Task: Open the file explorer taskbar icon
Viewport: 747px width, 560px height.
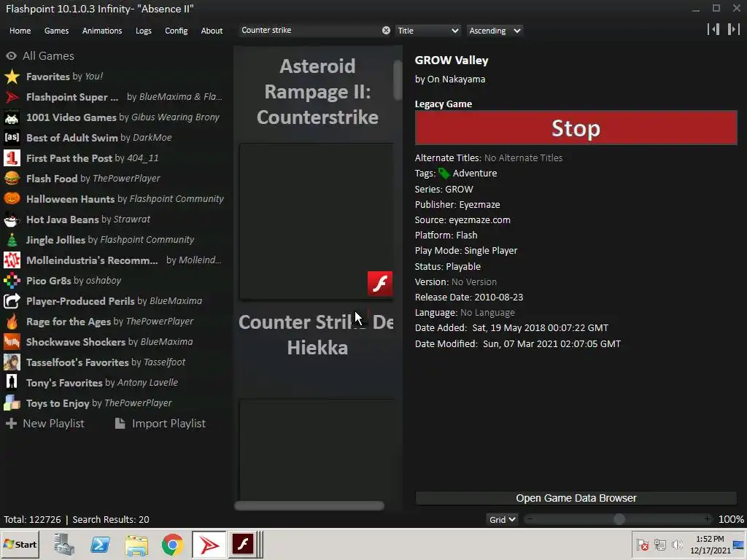Action: pos(136,544)
